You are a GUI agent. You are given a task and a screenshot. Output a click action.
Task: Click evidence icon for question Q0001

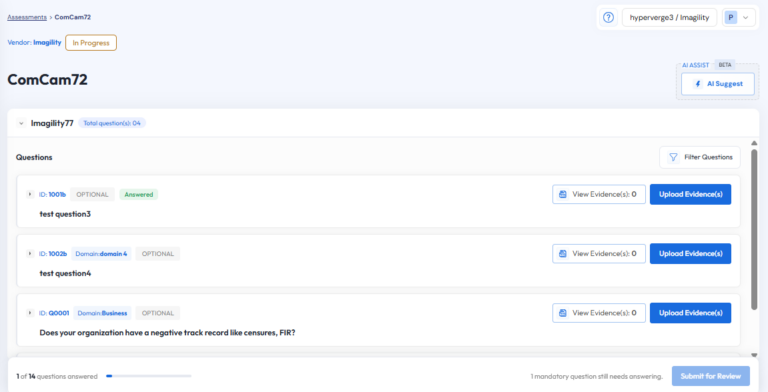click(x=563, y=313)
